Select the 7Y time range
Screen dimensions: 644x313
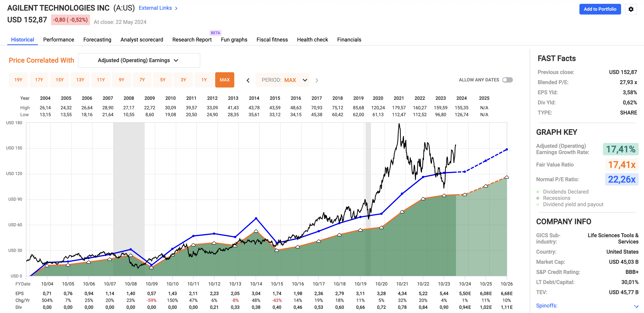coord(142,80)
